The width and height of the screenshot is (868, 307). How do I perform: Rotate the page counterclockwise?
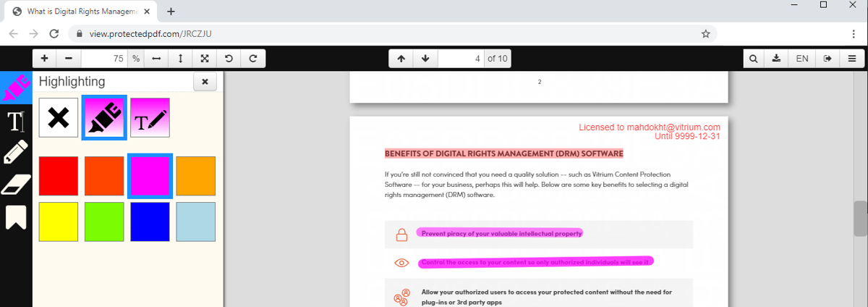point(229,59)
